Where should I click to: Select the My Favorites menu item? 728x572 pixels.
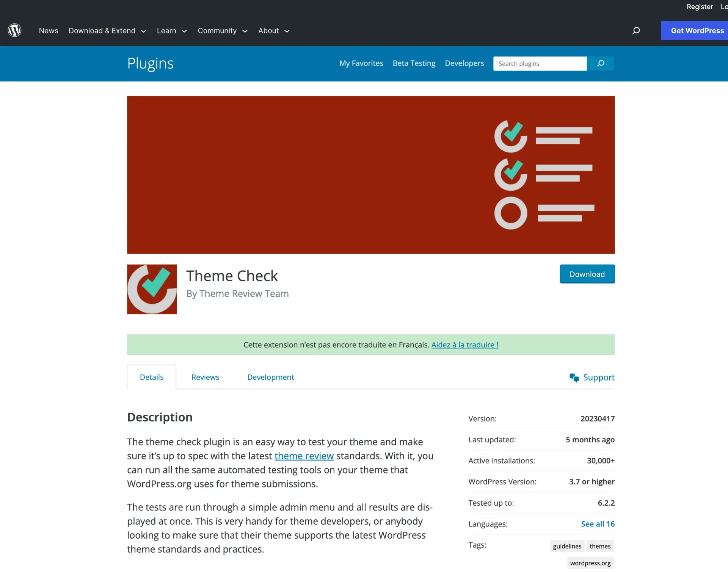(x=361, y=63)
